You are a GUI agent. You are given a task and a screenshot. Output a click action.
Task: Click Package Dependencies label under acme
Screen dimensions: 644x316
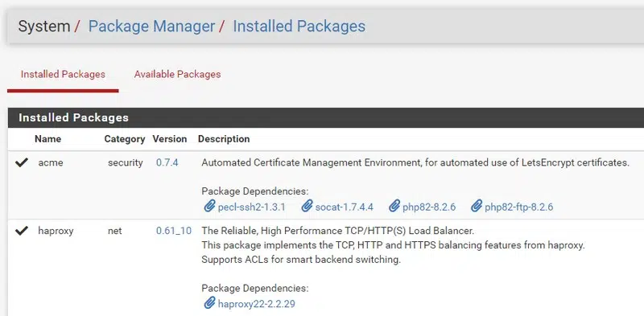pos(254,191)
